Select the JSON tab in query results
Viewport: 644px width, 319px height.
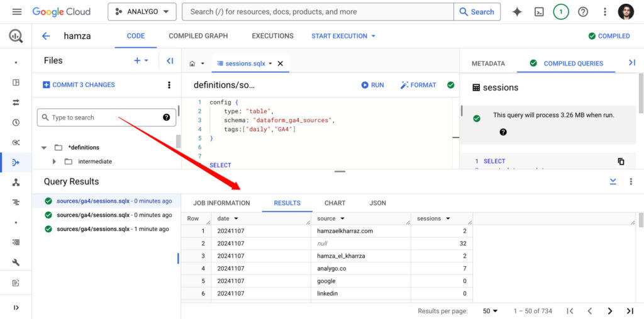[x=377, y=203]
